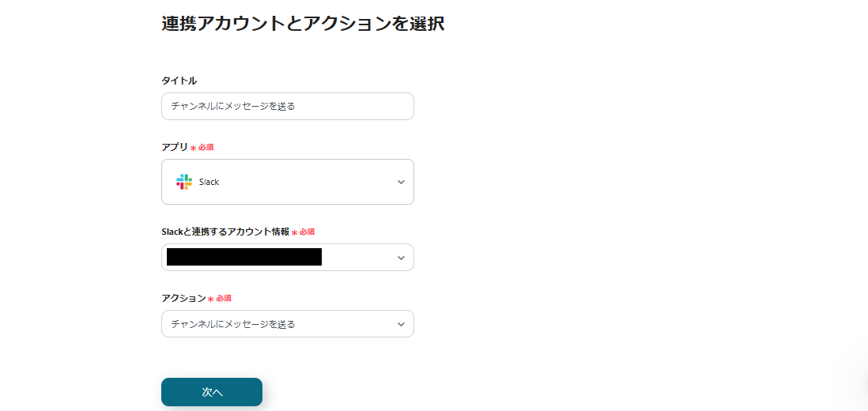Screen dimensions: 868x411
Task: Click the blacked-out account name value
Action: tap(244, 257)
